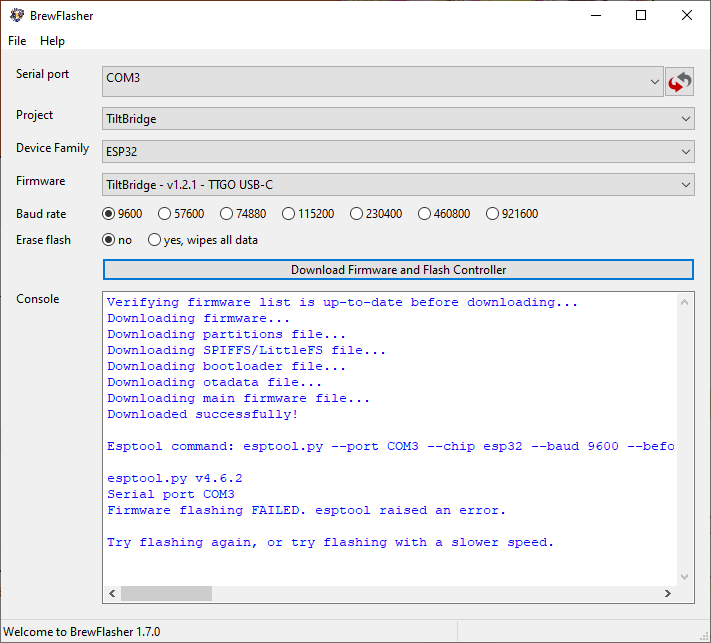Select the 9600 baud rate

(x=122, y=214)
